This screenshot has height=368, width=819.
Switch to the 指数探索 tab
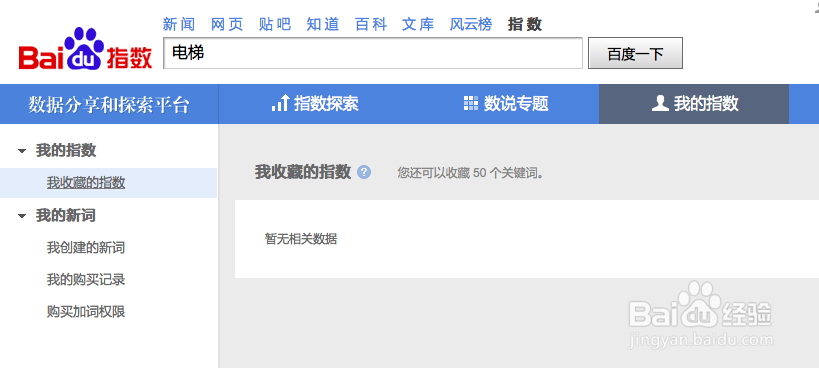tap(315, 103)
